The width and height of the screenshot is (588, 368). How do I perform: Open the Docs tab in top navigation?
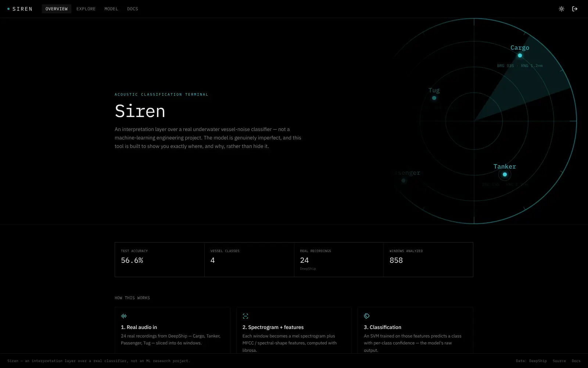[x=133, y=9]
